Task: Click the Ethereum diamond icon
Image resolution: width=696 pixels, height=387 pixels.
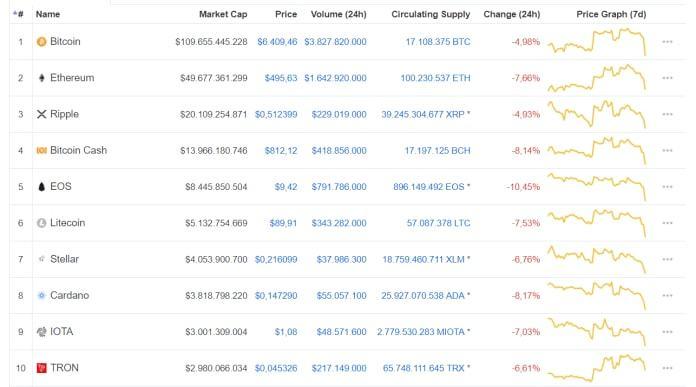Action: 41,78
